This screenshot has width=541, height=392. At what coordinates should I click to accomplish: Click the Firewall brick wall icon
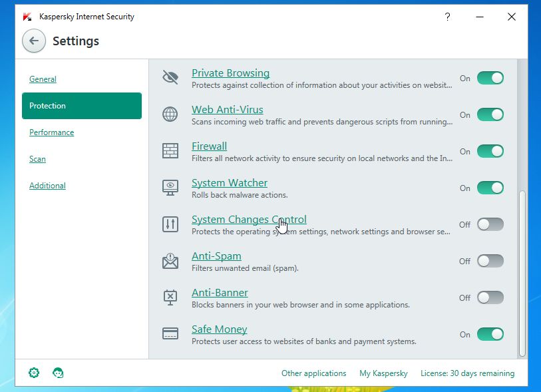coord(170,151)
